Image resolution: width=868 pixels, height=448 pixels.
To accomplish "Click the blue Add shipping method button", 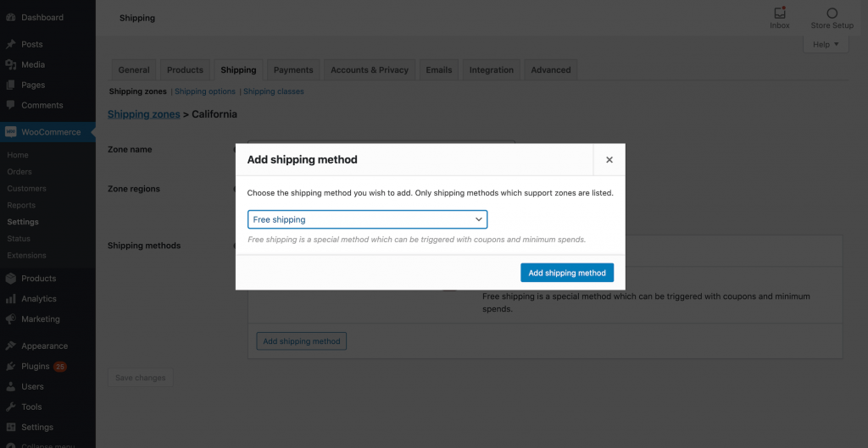I will 566,273.
